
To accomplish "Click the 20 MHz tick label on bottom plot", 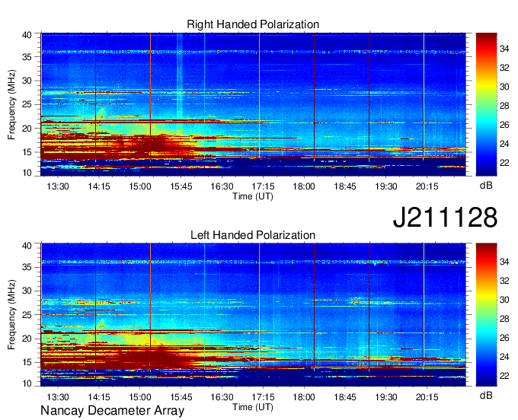I will [x=27, y=339].
